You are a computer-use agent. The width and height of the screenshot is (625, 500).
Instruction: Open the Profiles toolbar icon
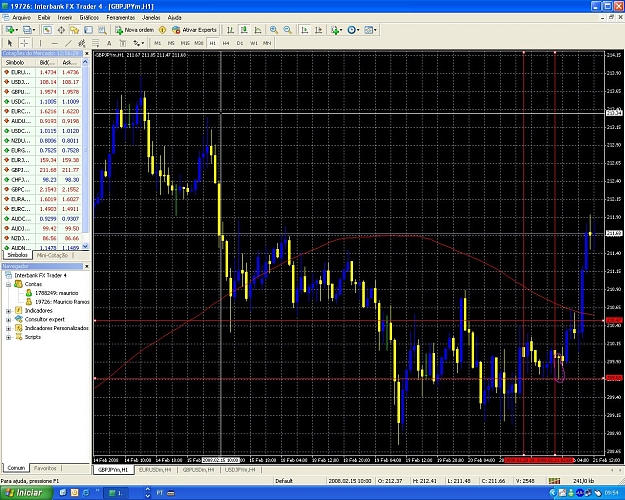pos(28,30)
